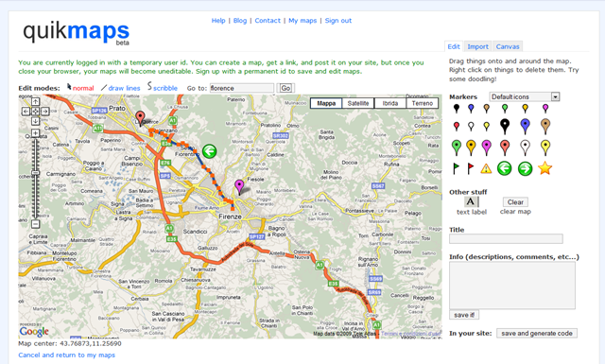This screenshot has width=605, height=364.
Task: Zoom in with the plus button
Action: click(35, 133)
